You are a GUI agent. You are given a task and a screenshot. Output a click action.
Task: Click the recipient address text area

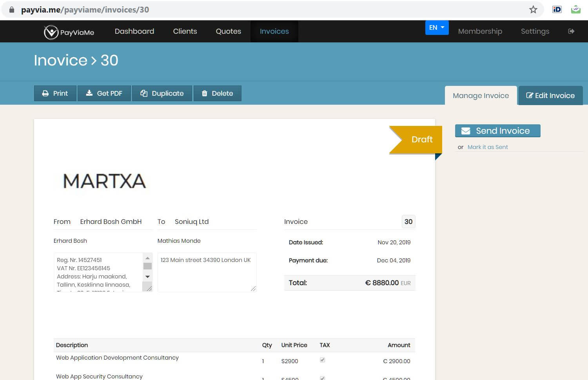point(207,272)
